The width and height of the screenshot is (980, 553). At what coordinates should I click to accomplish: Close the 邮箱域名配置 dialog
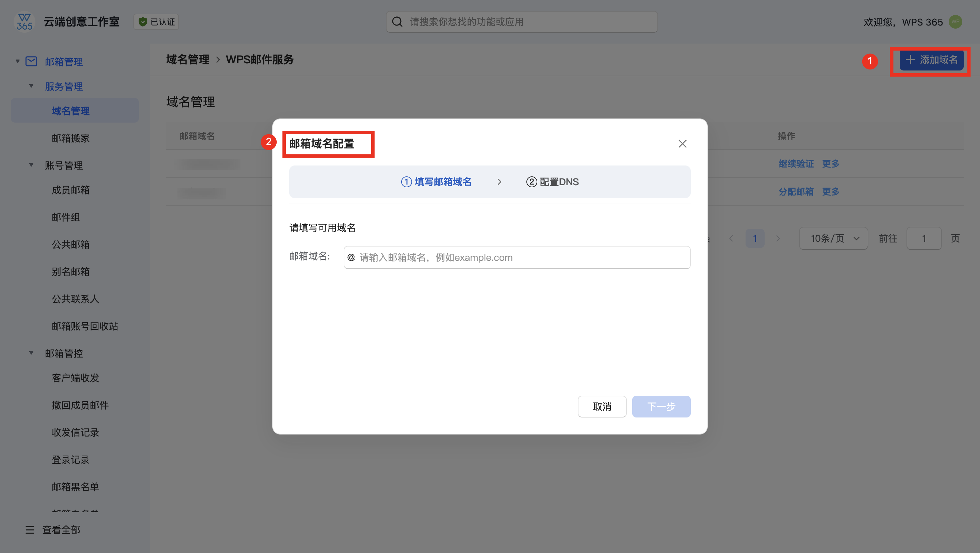[682, 144]
